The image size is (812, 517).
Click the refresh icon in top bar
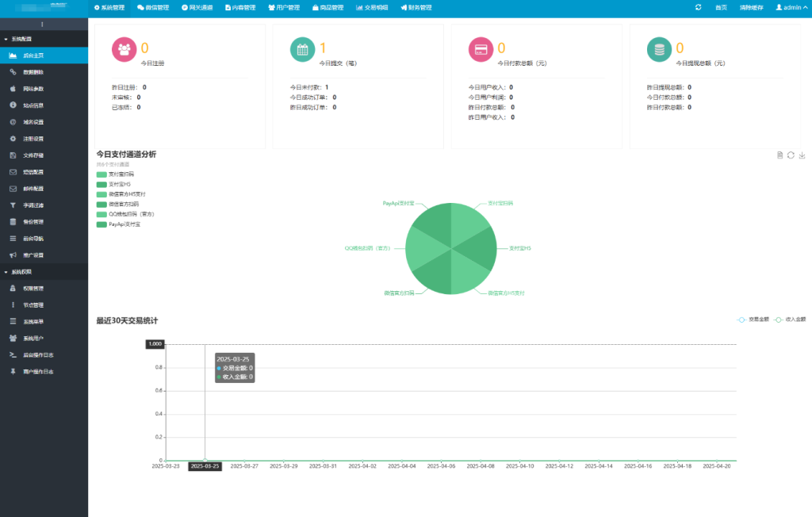(x=698, y=7)
